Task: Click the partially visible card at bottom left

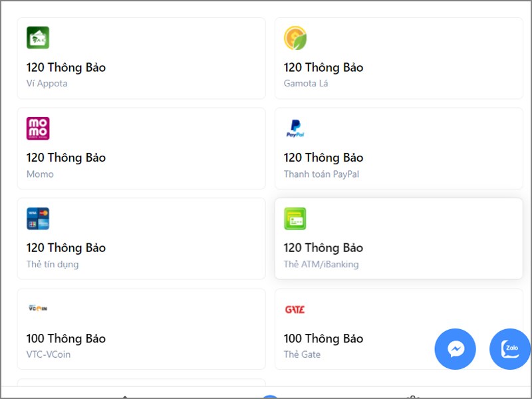Action: point(141,383)
